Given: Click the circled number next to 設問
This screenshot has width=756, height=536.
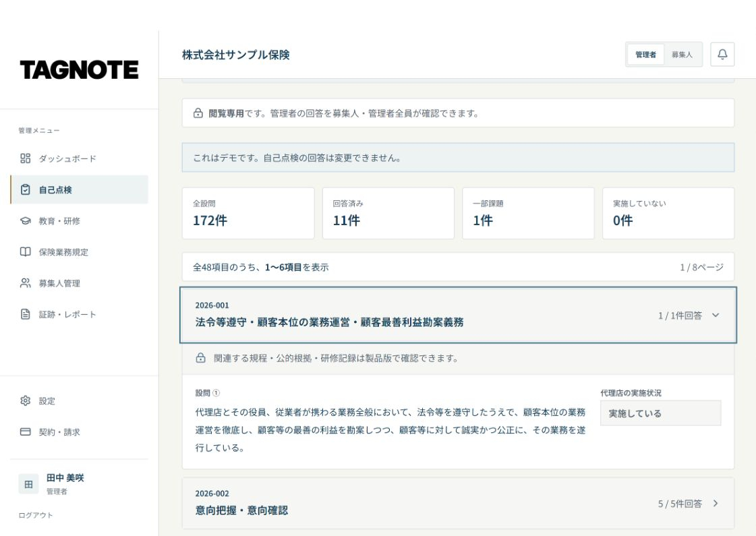Looking at the screenshot, I should point(216,393).
